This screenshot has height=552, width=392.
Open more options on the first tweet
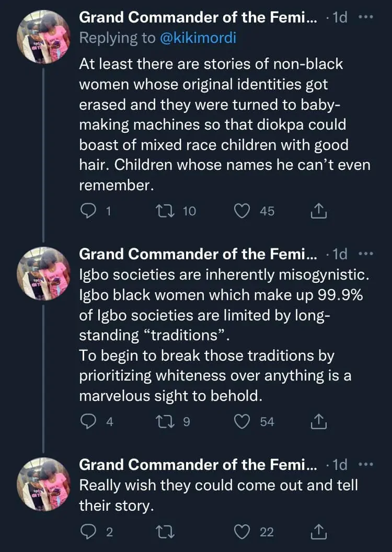(x=366, y=18)
